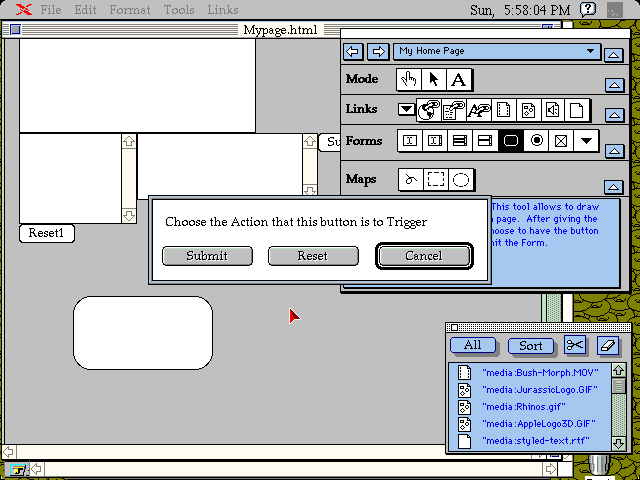Open the Forms row dropdown arrow
Viewport: 640px width, 480px height.
tap(586, 141)
